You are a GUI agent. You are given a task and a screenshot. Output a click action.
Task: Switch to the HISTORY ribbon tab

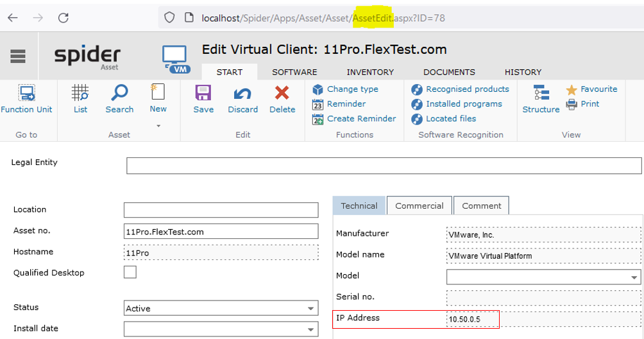click(x=523, y=72)
